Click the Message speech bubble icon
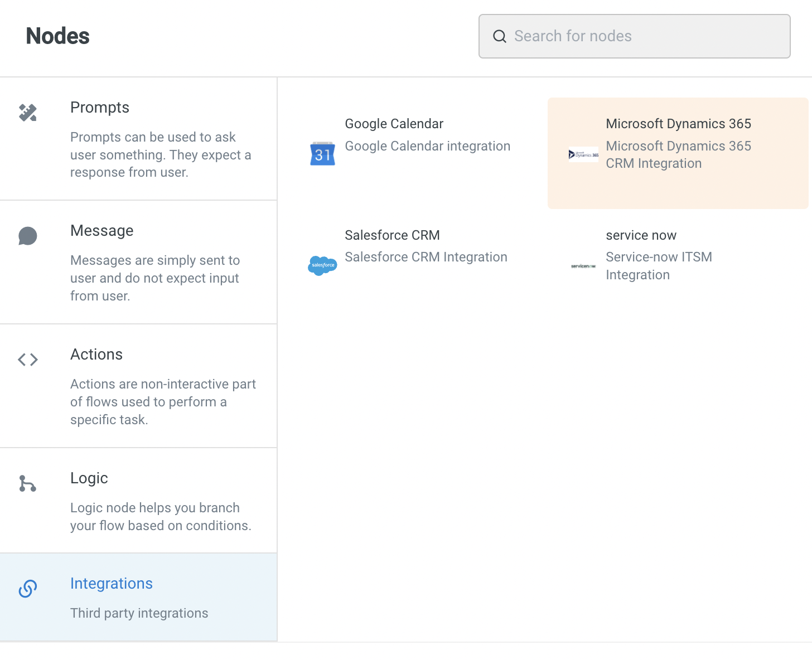Screen dimensions: 812x660 [28, 236]
